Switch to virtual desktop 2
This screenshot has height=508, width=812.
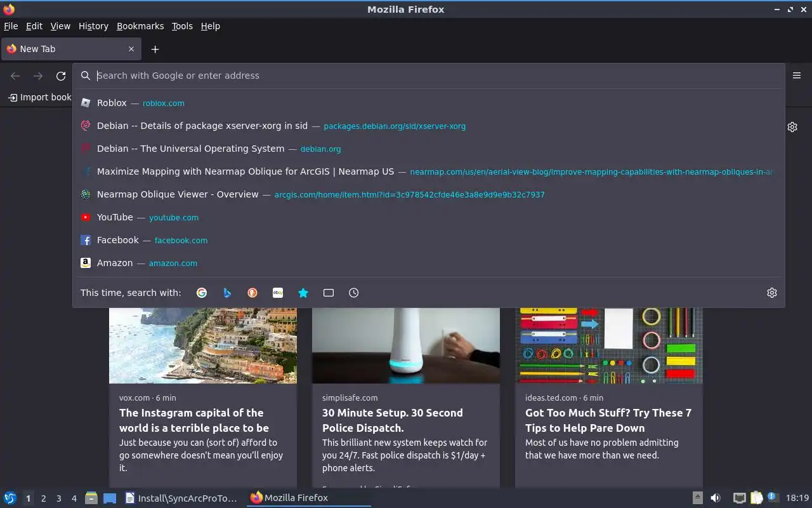[43, 498]
